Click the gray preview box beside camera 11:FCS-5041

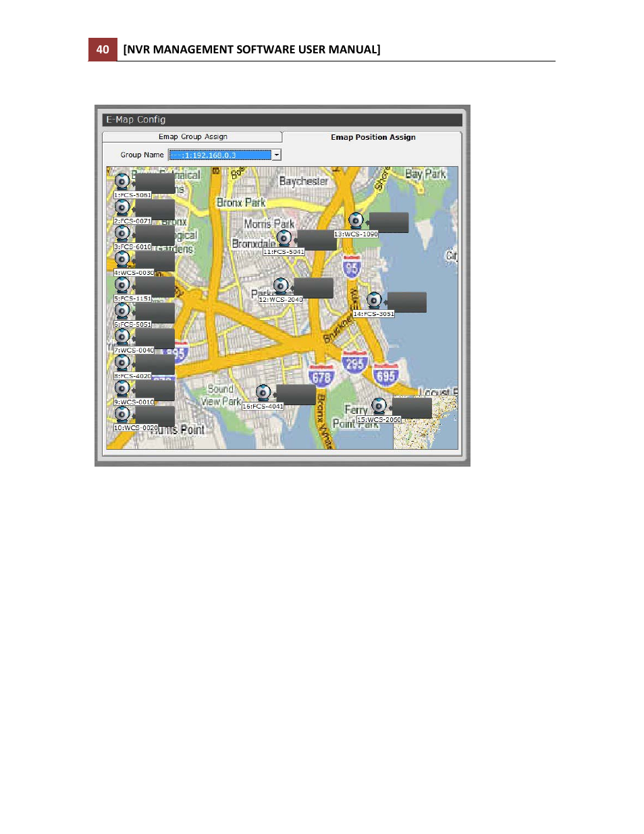click(316, 240)
